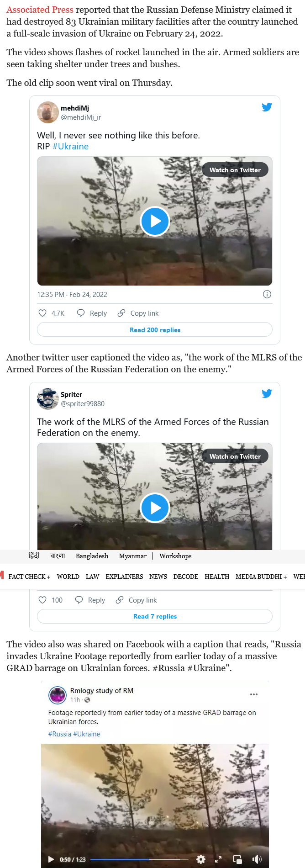Click the Facebook video progress bar

(x=139, y=859)
